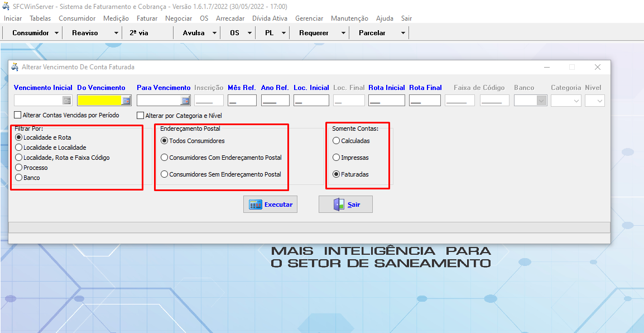Click the Mês Ref. input field

tap(242, 101)
